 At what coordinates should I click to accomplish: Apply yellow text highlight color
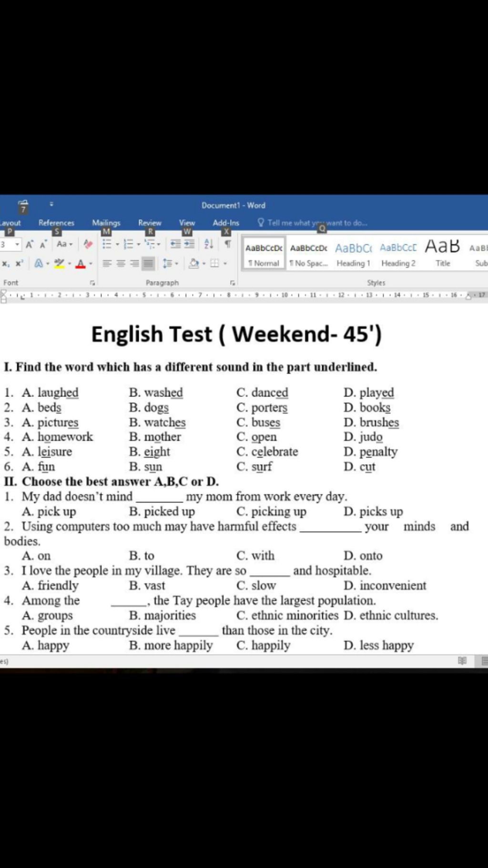click(59, 263)
